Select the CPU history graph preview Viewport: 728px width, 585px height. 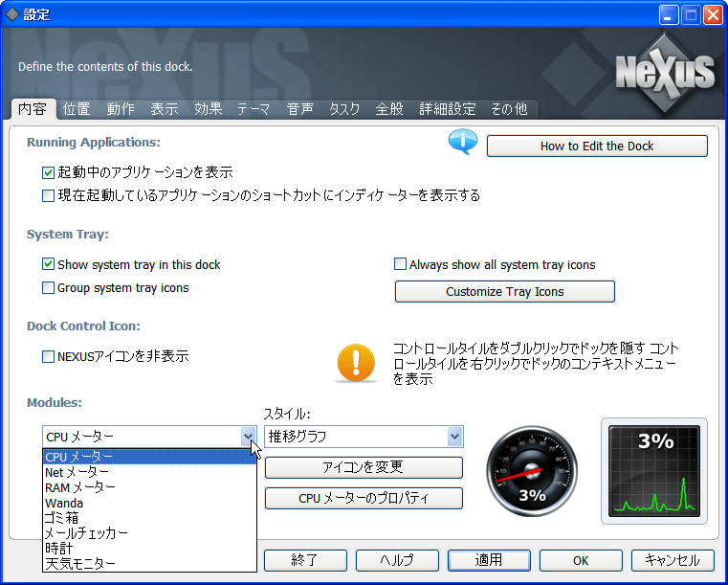[654, 471]
